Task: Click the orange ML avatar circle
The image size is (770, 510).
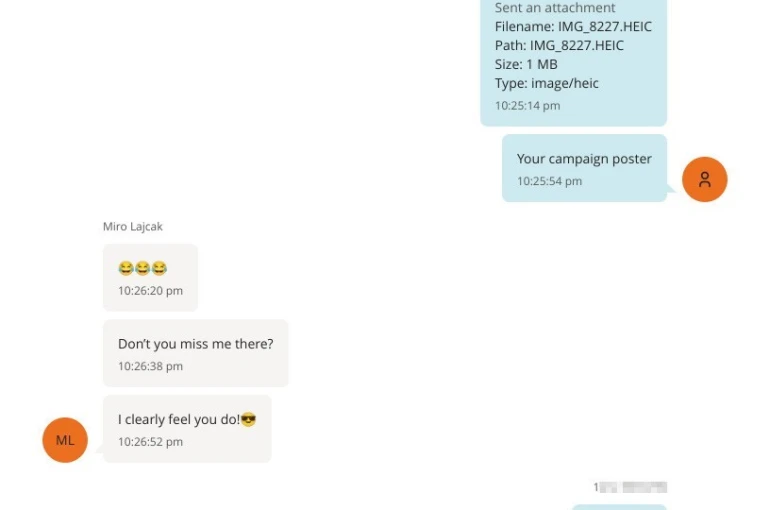Action: click(x=65, y=440)
